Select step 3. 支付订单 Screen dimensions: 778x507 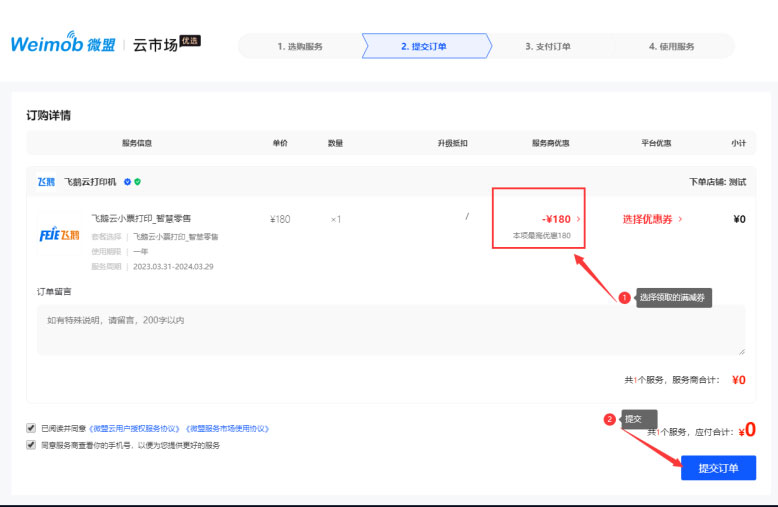[x=547, y=46]
